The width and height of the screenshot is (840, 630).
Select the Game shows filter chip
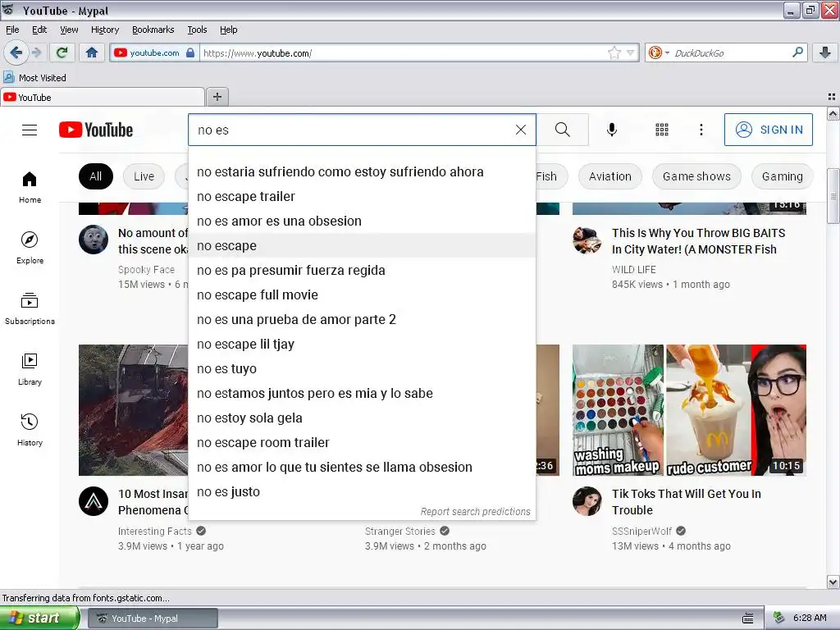tap(696, 176)
